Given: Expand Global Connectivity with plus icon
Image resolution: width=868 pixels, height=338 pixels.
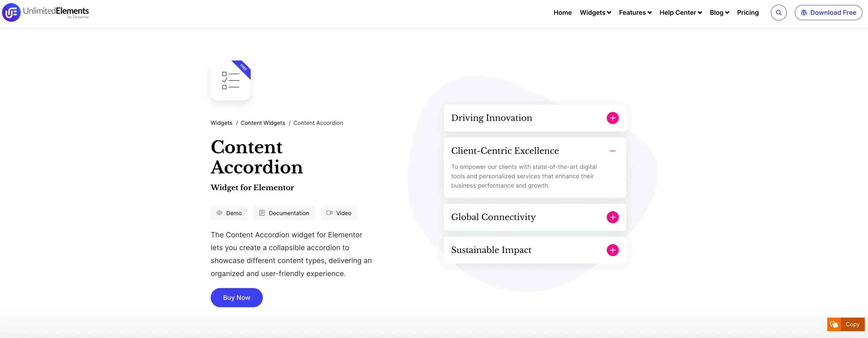Looking at the screenshot, I should coord(612,217).
